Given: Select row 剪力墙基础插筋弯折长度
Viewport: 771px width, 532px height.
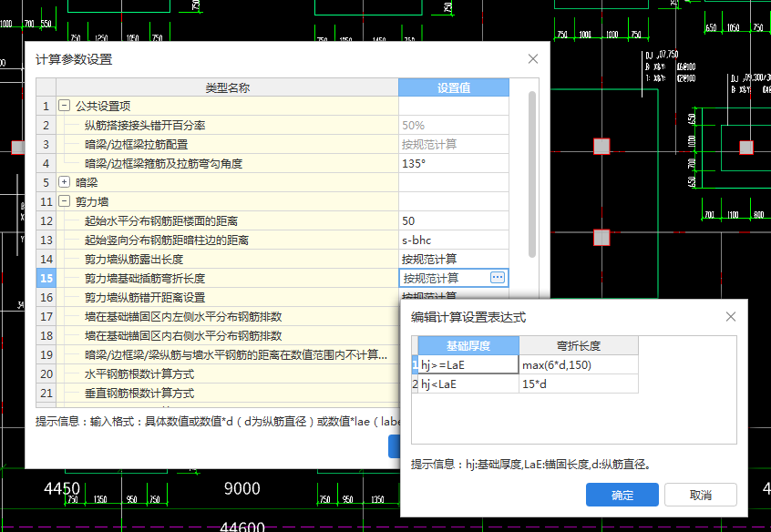Looking at the screenshot, I should 227,278.
